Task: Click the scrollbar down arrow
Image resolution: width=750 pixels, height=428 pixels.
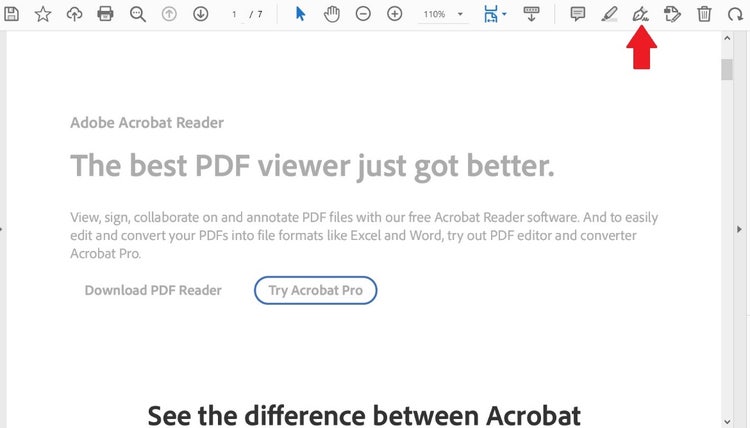Action: click(728, 422)
